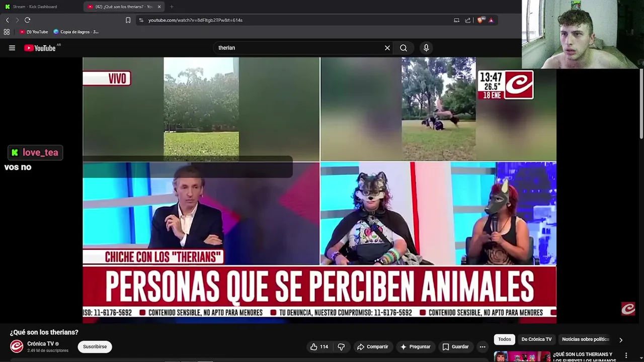Open the YouTube guide hamburger menu
Image resolution: width=644 pixels, height=362 pixels.
pyautogui.click(x=12, y=48)
